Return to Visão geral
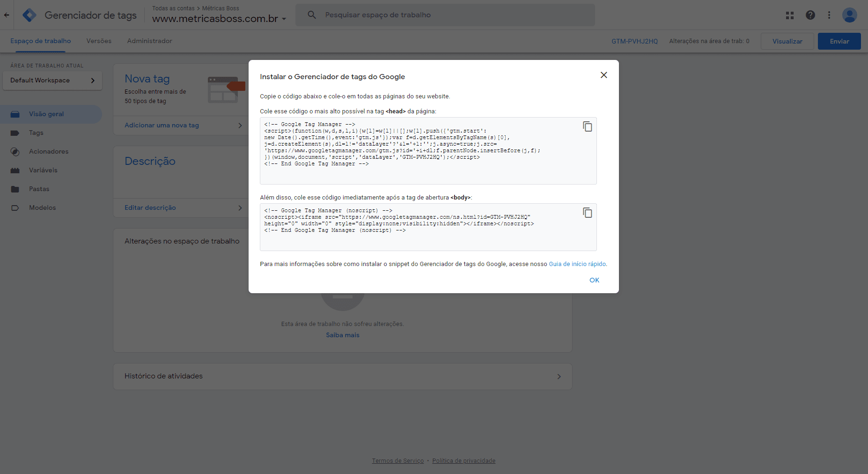This screenshot has width=868, height=474. coord(46,114)
